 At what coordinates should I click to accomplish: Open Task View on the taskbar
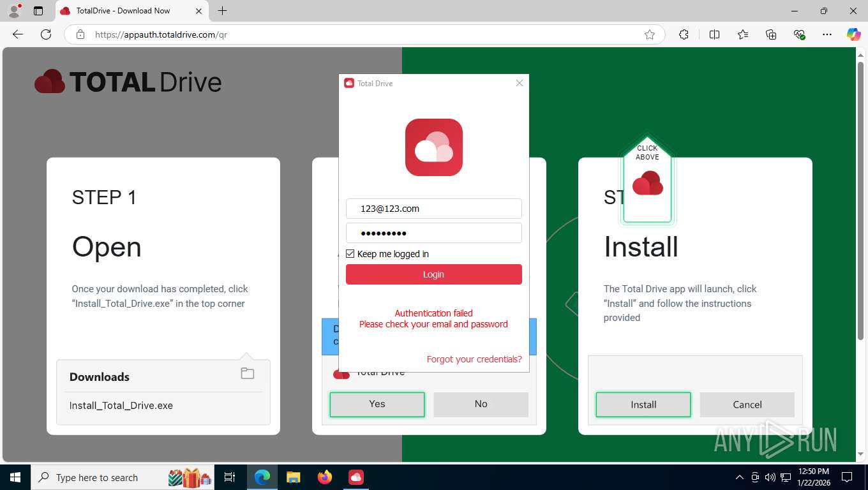click(x=230, y=477)
